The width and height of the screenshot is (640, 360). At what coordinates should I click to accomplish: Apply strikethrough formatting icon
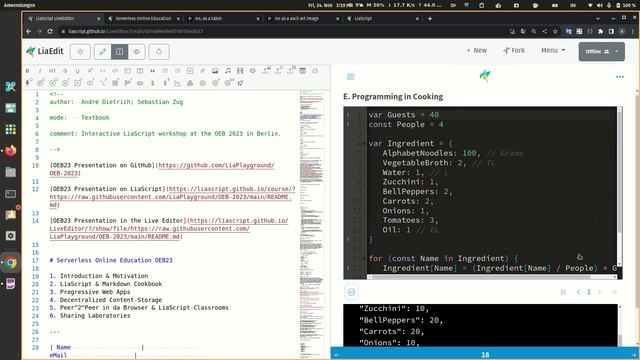(x=65, y=71)
